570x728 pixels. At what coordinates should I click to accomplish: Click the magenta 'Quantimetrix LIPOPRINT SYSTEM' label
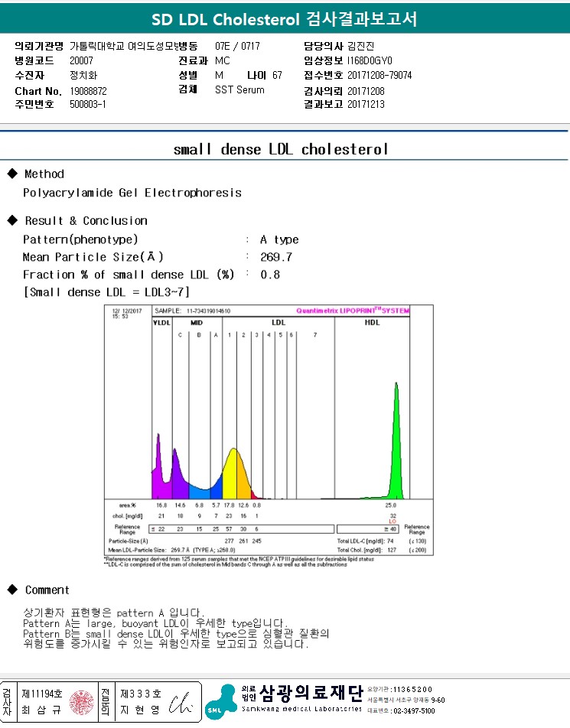pyautogui.click(x=353, y=310)
